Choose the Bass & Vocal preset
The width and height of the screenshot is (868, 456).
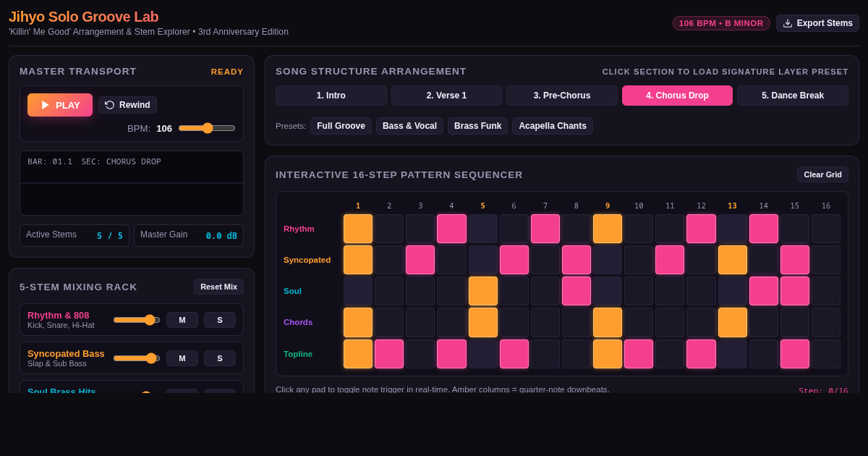[x=409, y=126]
